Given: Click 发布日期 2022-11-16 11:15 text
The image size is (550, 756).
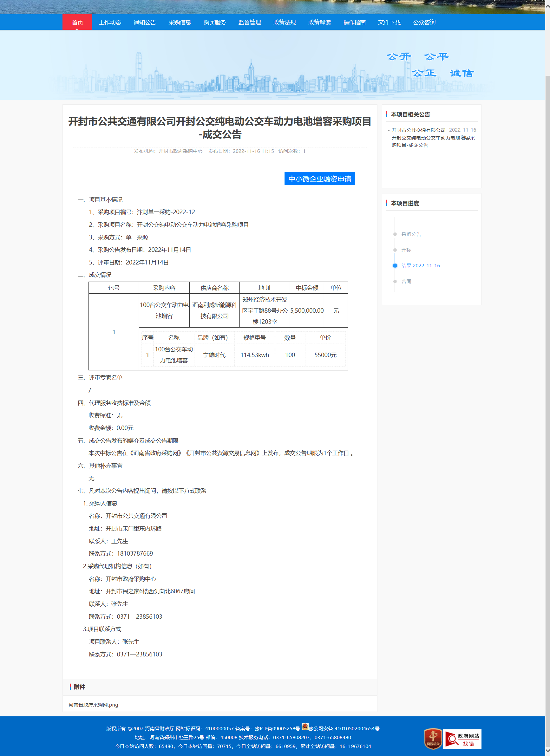Looking at the screenshot, I should 241,151.
